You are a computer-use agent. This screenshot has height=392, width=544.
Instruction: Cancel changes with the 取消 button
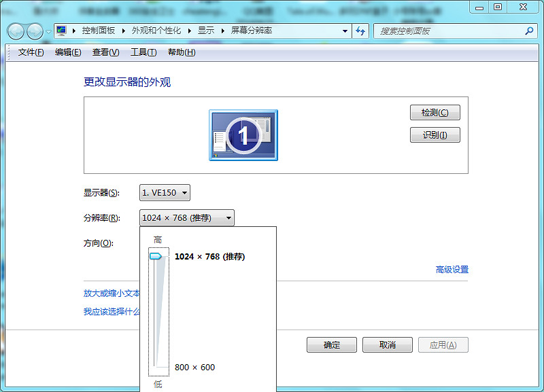click(x=387, y=344)
